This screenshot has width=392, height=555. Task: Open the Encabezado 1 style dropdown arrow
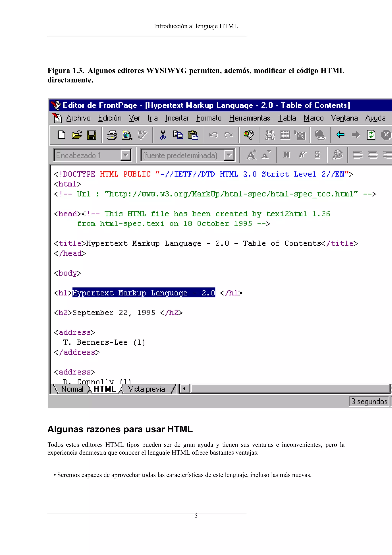(x=126, y=155)
